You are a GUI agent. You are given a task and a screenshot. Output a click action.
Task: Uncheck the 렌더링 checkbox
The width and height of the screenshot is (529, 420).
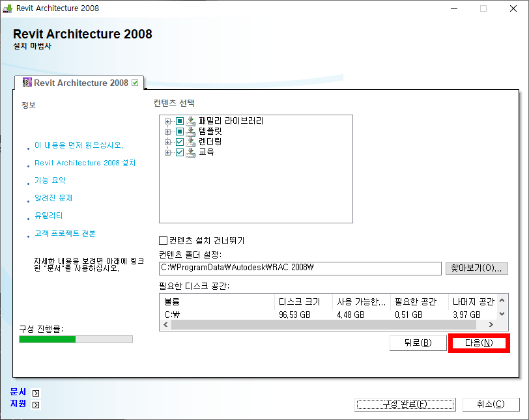coord(180,142)
